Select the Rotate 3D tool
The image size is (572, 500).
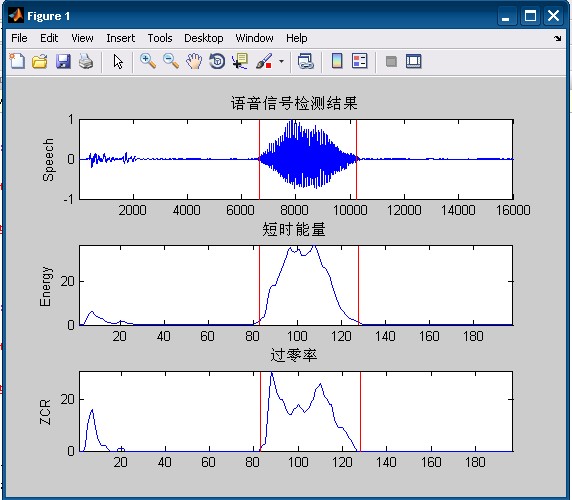[x=217, y=61]
